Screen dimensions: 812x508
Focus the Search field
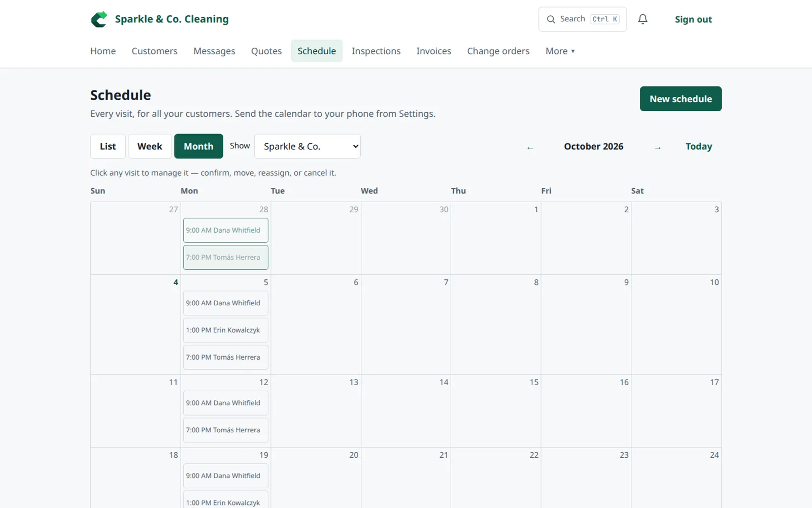point(583,19)
